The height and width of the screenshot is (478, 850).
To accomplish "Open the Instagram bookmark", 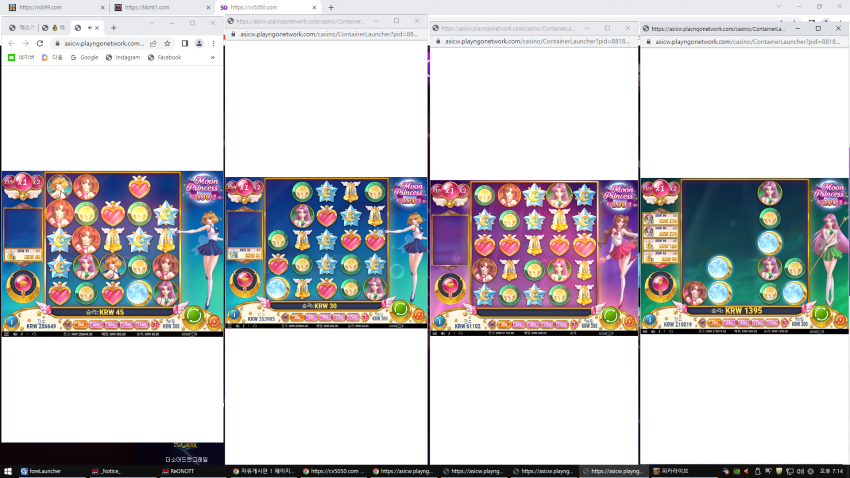I will click(x=123, y=57).
